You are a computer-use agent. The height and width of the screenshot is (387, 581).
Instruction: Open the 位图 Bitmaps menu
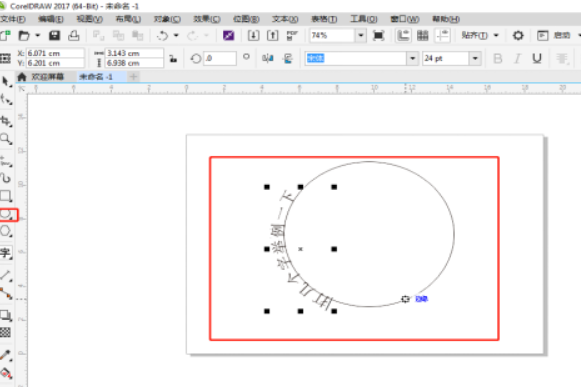point(246,19)
